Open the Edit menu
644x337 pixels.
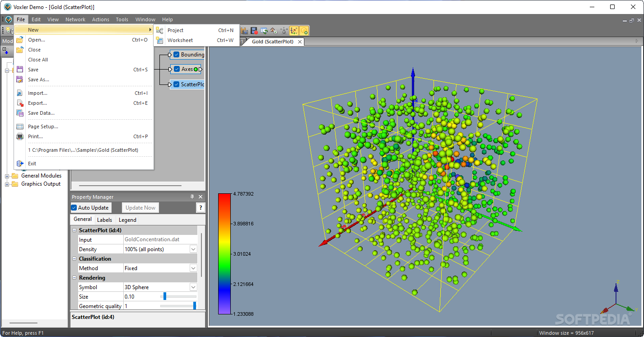coord(36,19)
